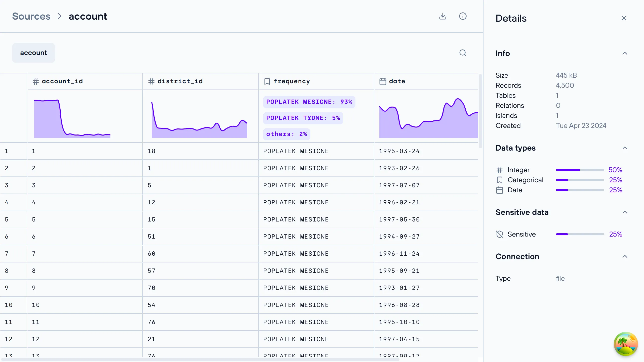Click the Details panel title

point(511,18)
